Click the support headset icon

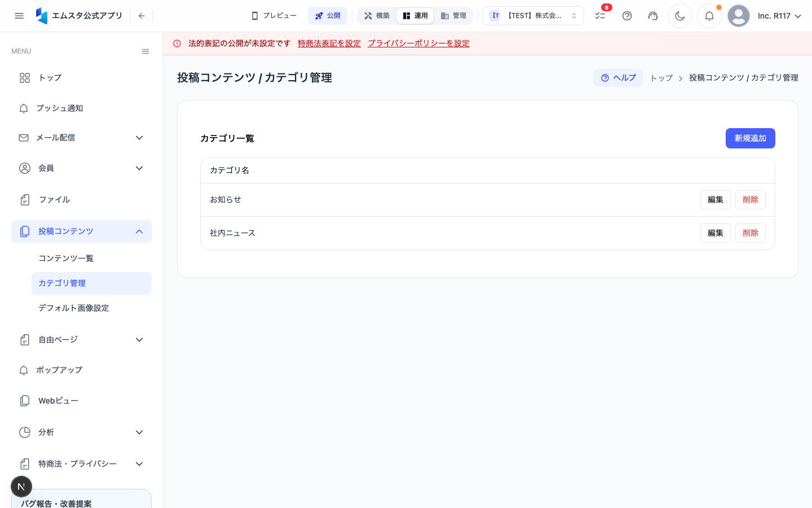[x=653, y=16]
